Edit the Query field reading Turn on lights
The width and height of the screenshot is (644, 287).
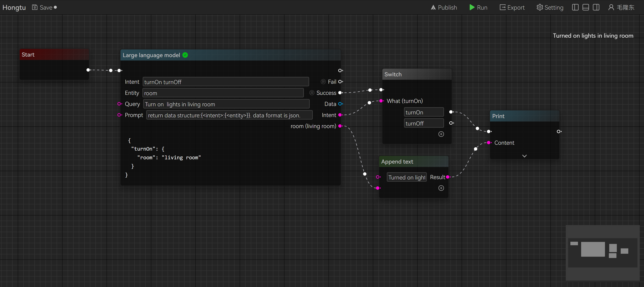(226, 104)
